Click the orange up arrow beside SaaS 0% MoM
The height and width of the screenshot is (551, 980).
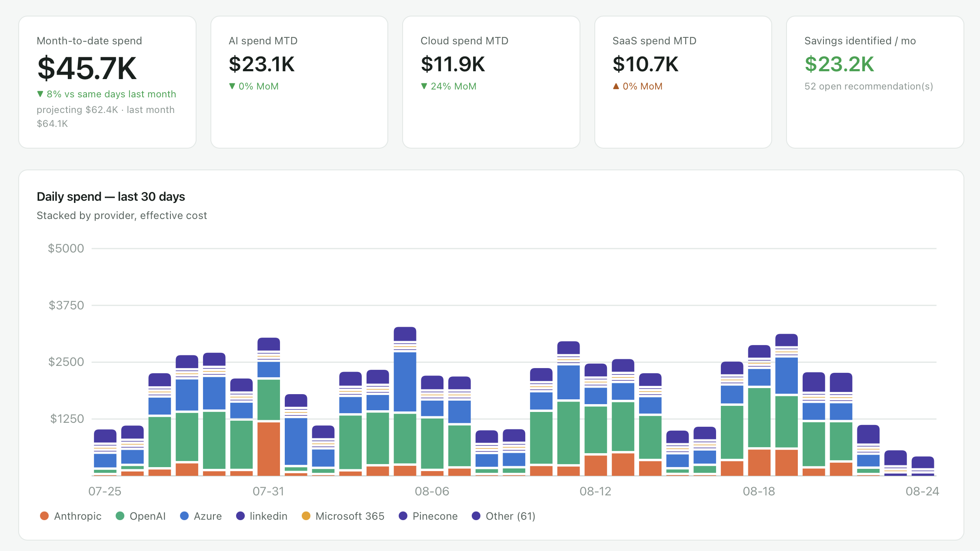[x=616, y=86]
